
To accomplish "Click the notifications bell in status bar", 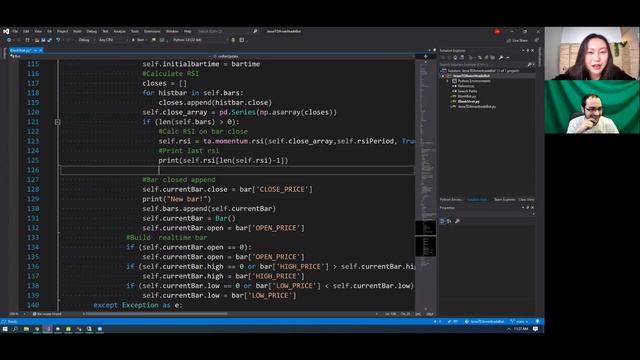I will (538, 322).
